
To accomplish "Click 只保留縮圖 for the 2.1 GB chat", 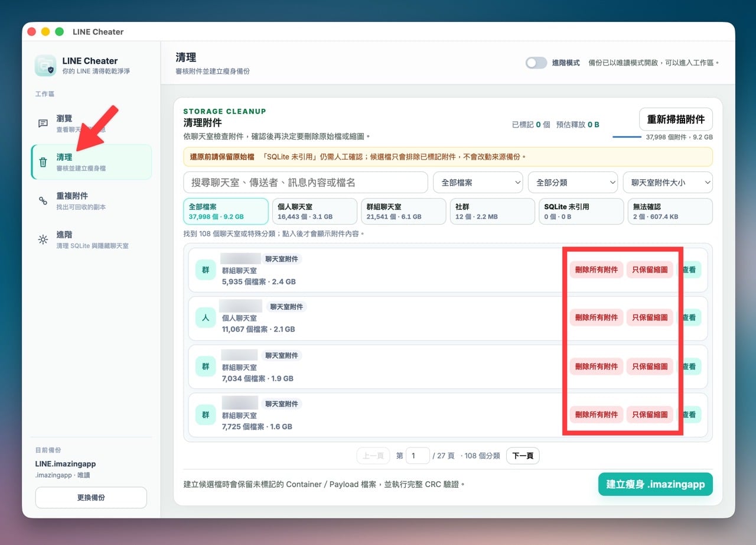I will click(650, 318).
